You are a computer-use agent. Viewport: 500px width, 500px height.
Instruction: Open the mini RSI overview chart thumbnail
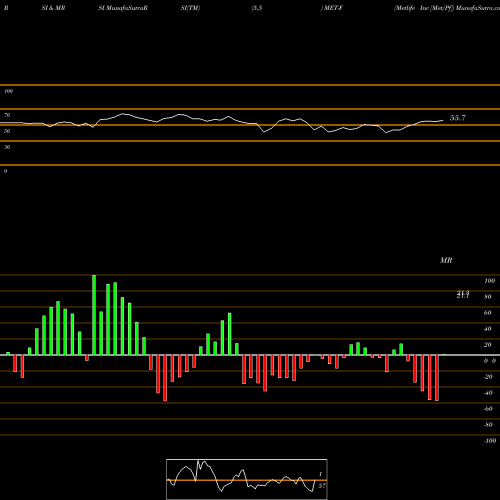[x=247, y=479]
